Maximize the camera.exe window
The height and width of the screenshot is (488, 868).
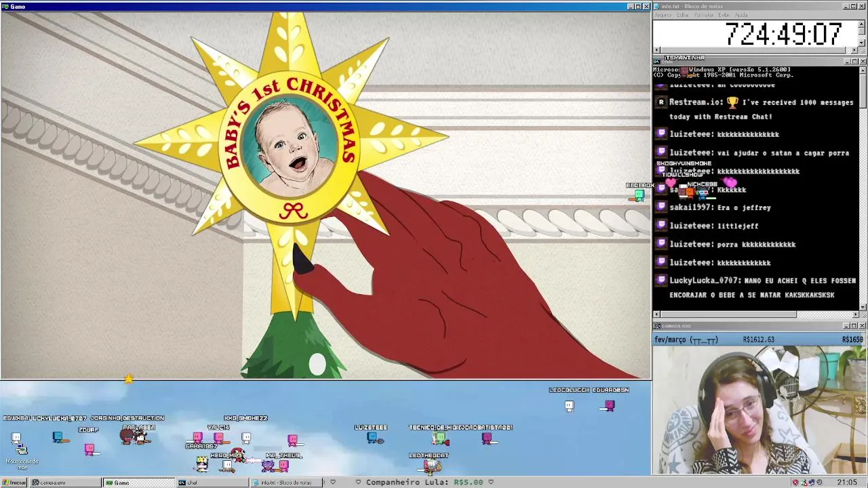point(854,326)
